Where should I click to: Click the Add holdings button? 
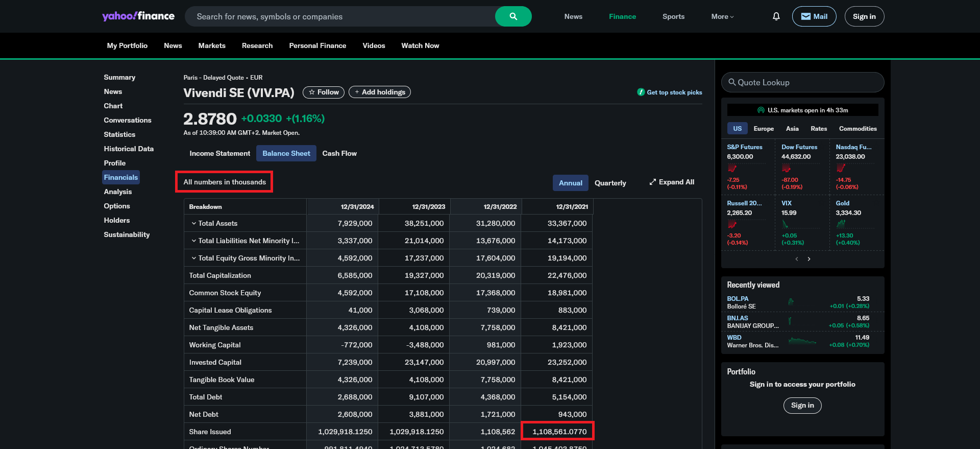380,92
